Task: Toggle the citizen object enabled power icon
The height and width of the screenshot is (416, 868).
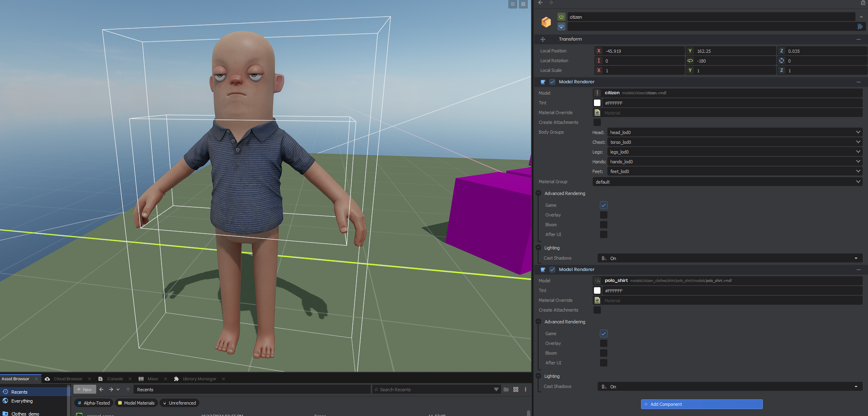Action: tap(561, 17)
